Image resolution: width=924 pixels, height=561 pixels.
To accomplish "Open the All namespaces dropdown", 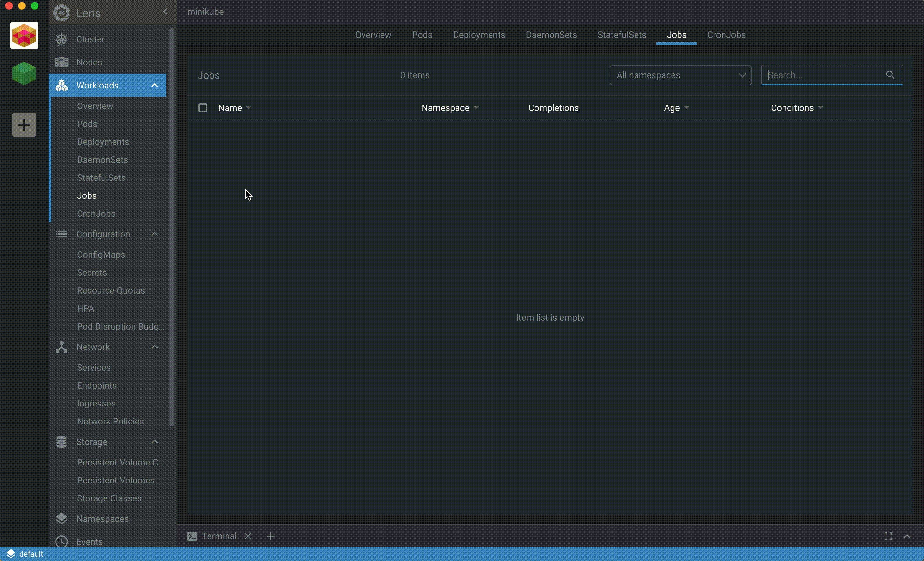I will [680, 75].
